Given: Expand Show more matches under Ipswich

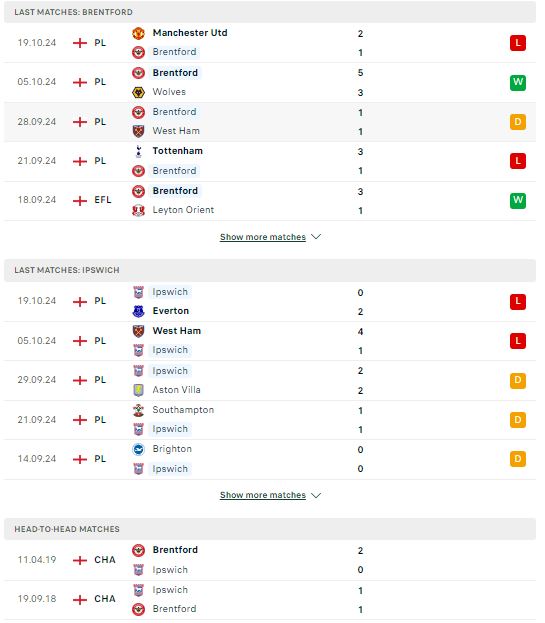Looking at the screenshot, I should (263, 495).
